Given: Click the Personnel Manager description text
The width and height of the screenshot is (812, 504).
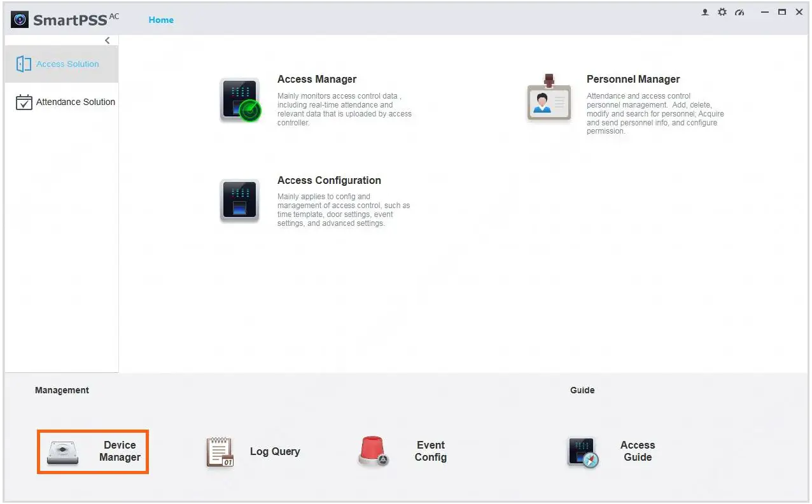Looking at the screenshot, I should 655,114.
